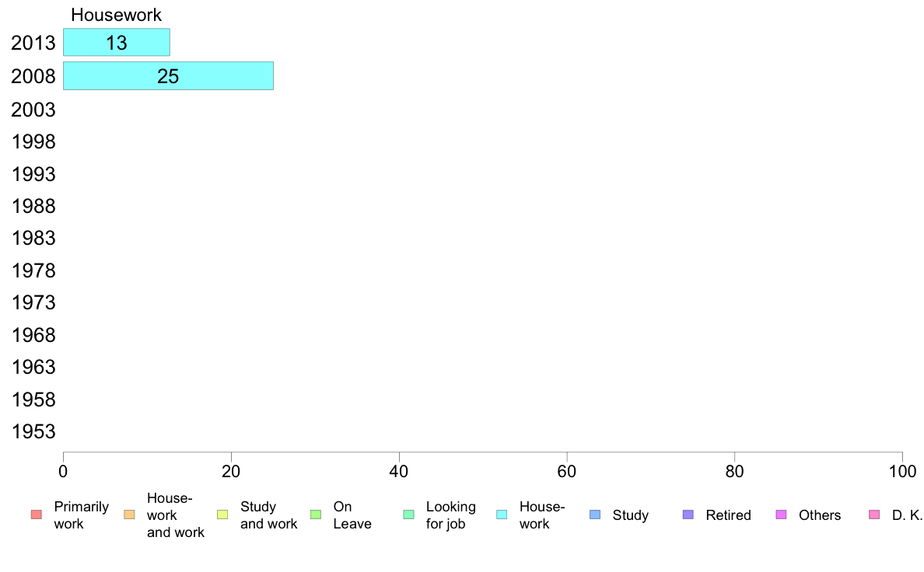Select the 2008 Housework bar showing 25

[x=168, y=76]
